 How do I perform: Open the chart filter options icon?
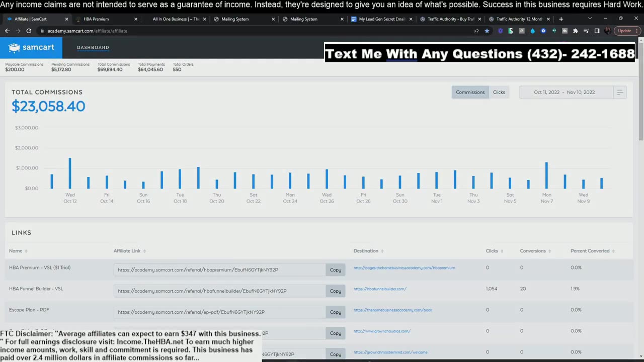pyautogui.click(x=620, y=92)
